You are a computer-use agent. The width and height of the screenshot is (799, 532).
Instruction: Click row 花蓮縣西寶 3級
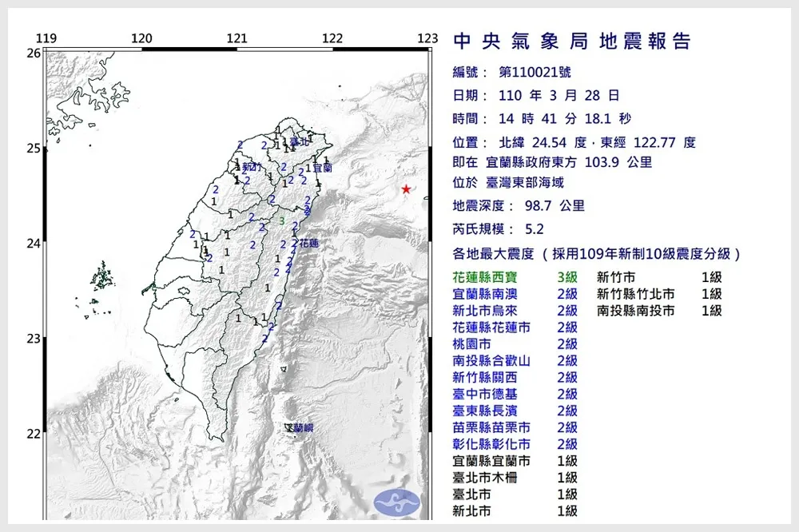[515, 277]
